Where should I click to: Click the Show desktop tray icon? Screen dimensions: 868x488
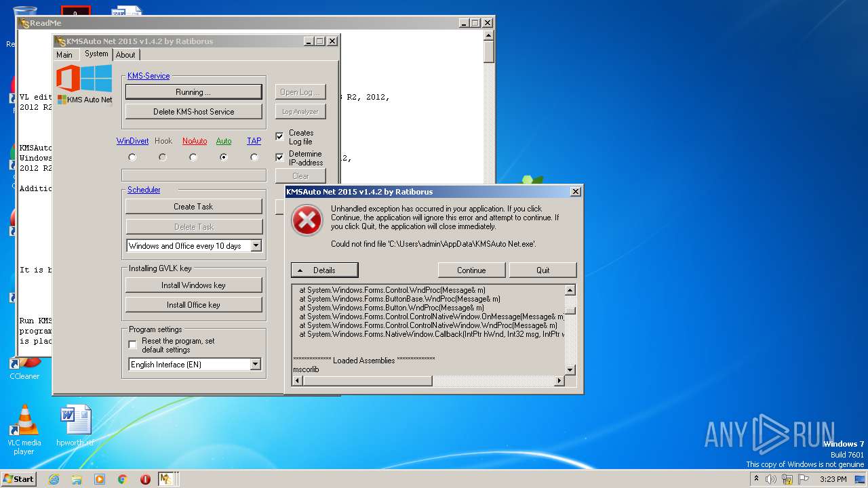(x=861, y=479)
